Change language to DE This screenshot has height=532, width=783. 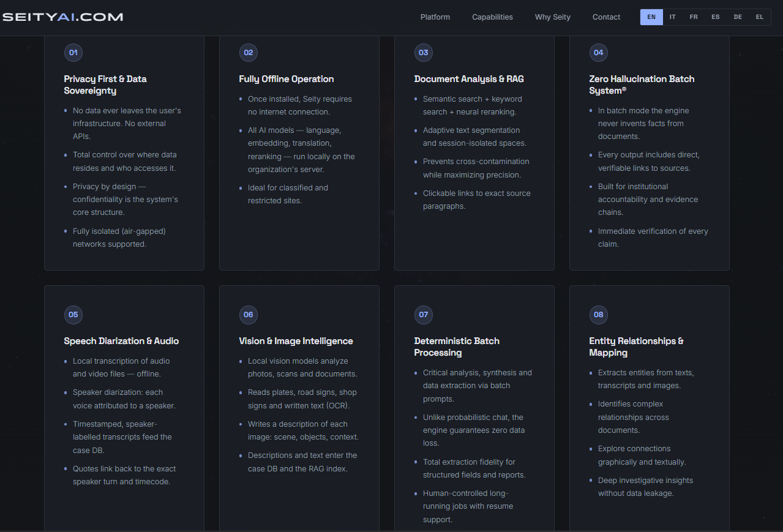[x=738, y=17]
